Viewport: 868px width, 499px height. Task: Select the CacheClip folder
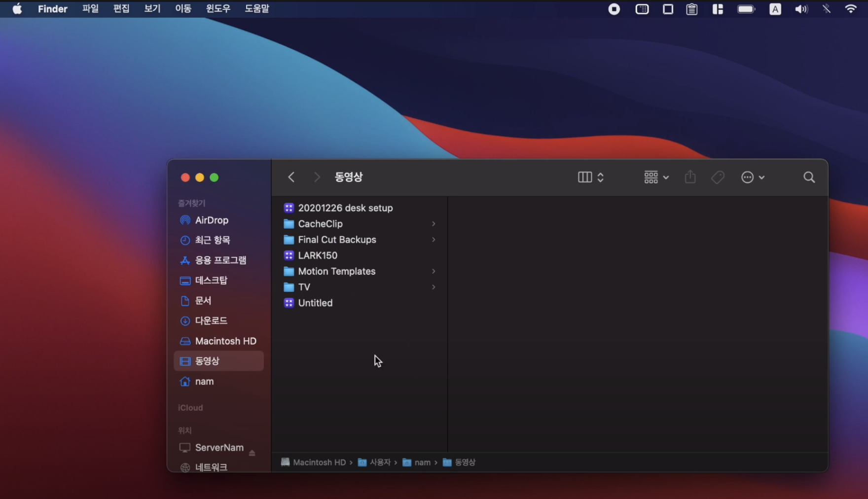359,224
